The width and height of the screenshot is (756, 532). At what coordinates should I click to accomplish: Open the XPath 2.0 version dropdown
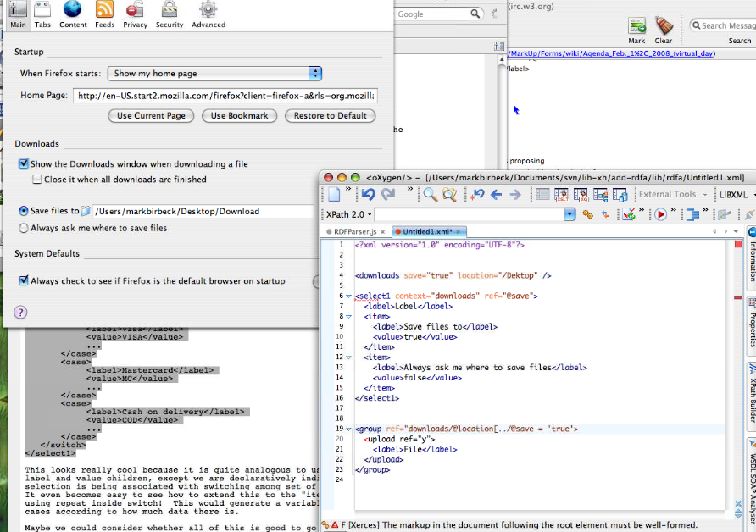(x=348, y=214)
